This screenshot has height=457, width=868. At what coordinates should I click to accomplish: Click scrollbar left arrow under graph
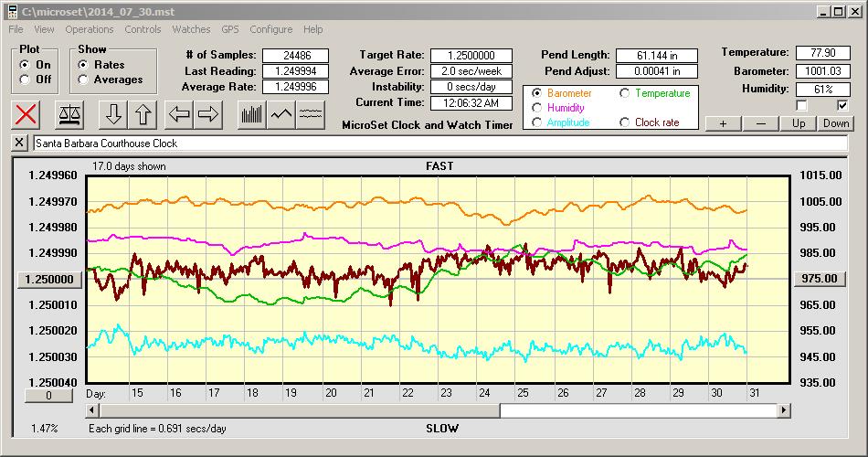93,410
